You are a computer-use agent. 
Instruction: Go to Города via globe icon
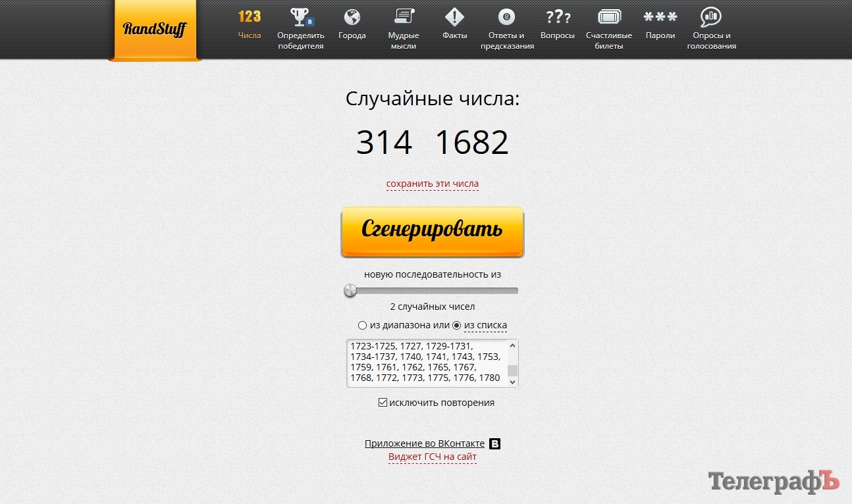[x=352, y=17]
